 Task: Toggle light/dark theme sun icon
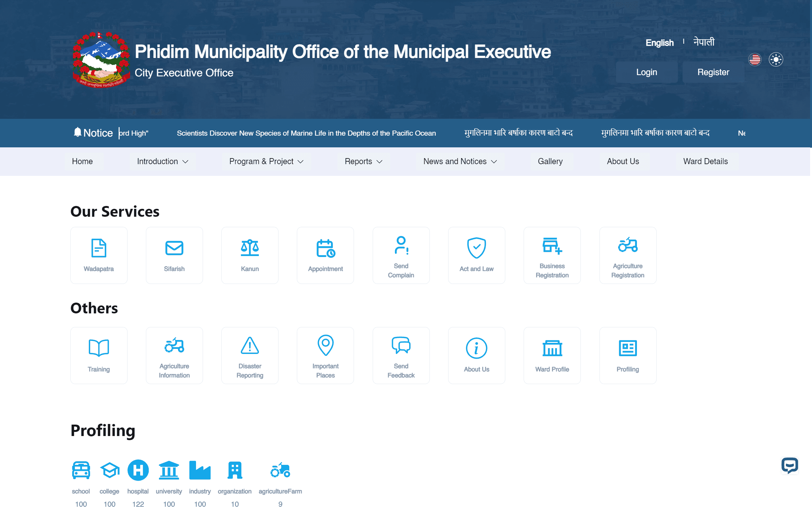[x=776, y=60]
